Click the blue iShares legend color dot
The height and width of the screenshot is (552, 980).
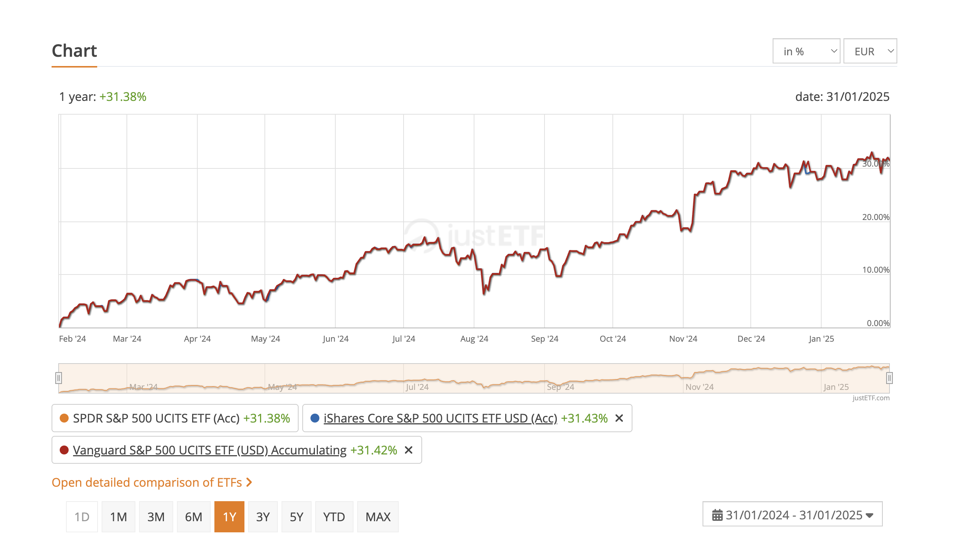point(315,418)
